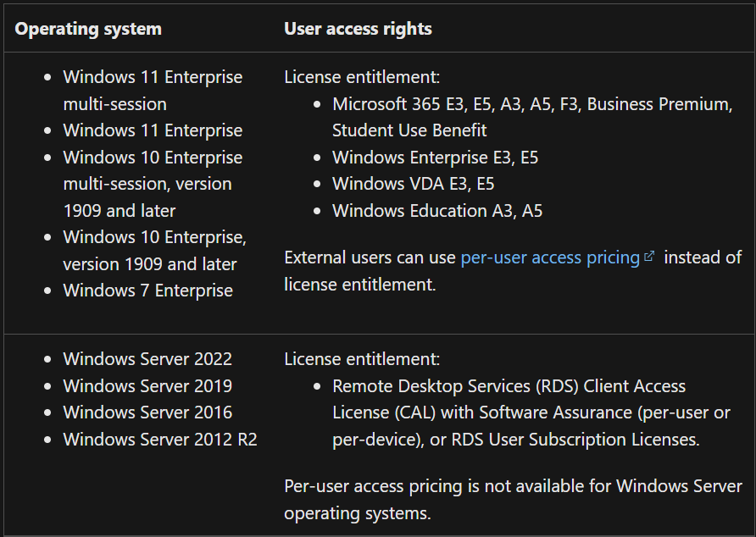Viewport: 756px width, 537px height.
Task: Click the Windows Education A3, A5 entry
Action: (437, 211)
